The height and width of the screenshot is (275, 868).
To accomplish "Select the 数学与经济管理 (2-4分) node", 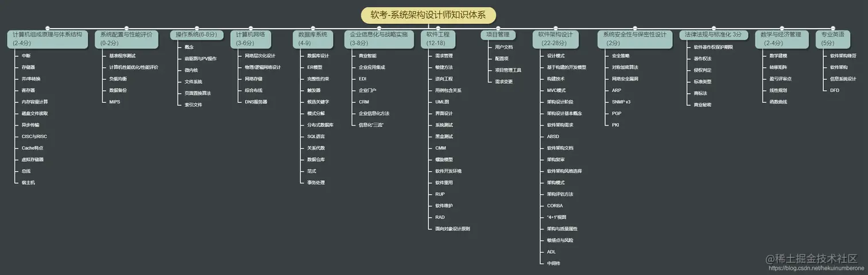I will 781,38.
